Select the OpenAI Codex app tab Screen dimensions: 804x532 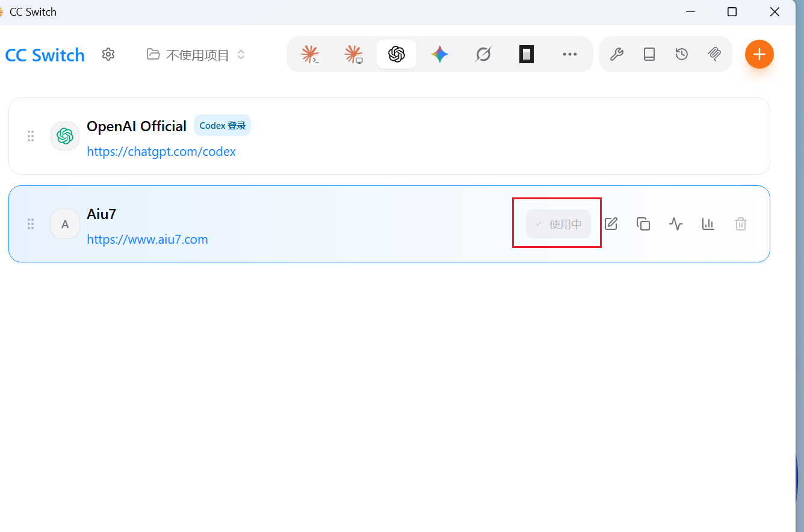397,55
